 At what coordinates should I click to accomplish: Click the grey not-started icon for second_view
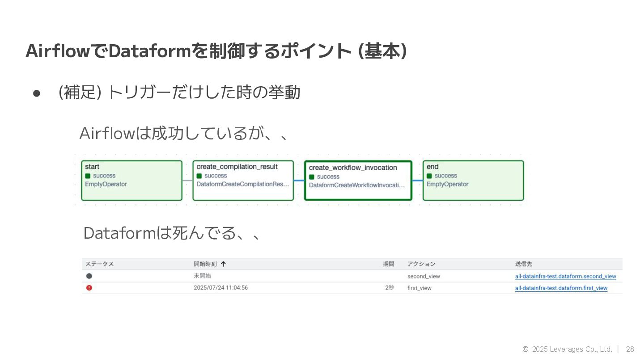point(89,276)
